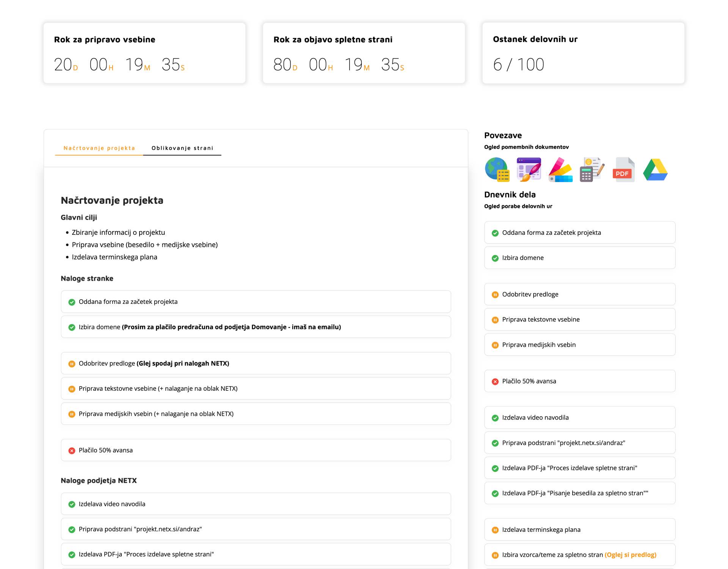This screenshot has width=728, height=569.
Task: Click the web design paintbrush icon
Action: coord(529,170)
